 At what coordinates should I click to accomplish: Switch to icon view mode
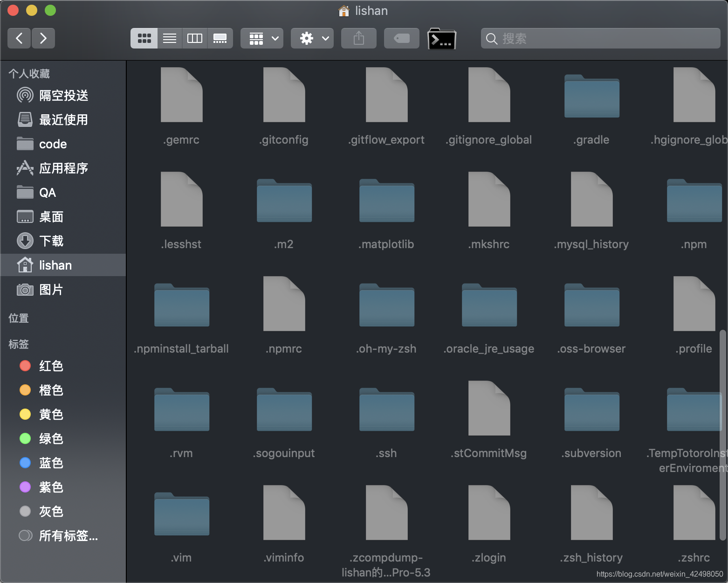(144, 38)
